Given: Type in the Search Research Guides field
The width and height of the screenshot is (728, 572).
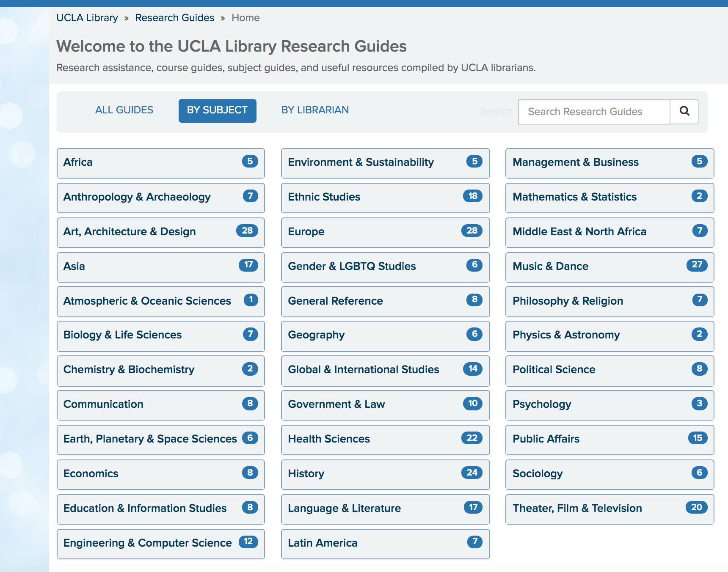Looking at the screenshot, I should point(593,112).
